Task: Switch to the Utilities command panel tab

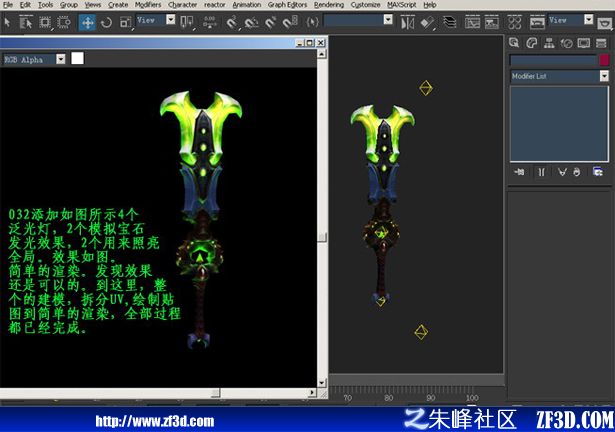Action: point(601,43)
